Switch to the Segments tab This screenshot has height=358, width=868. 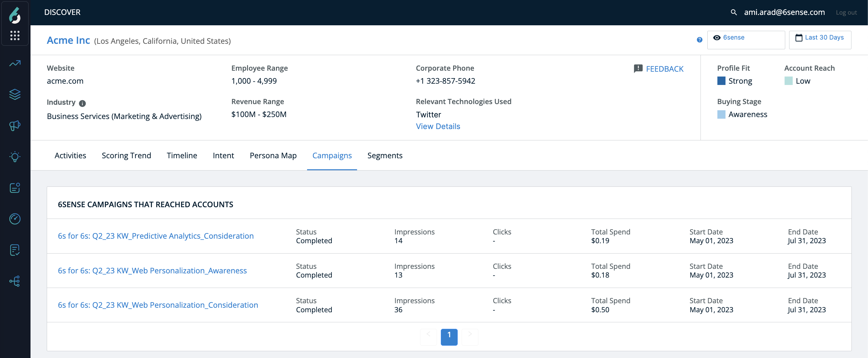[385, 155]
